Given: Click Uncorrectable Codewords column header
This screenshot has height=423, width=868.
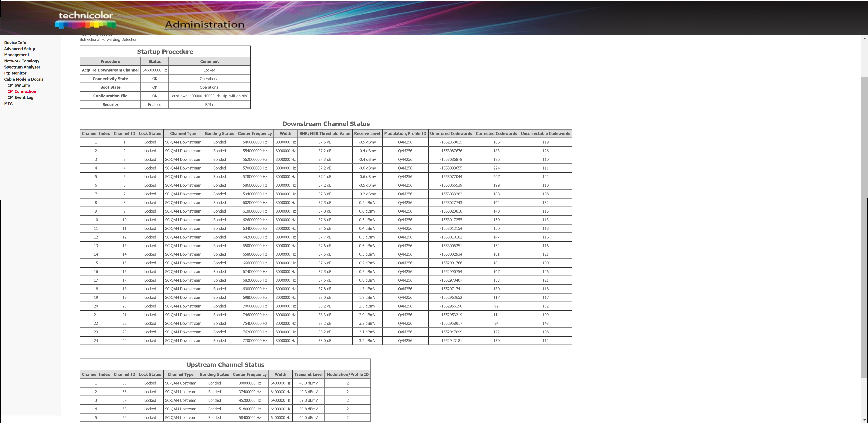Looking at the screenshot, I should pyautogui.click(x=545, y=133).
